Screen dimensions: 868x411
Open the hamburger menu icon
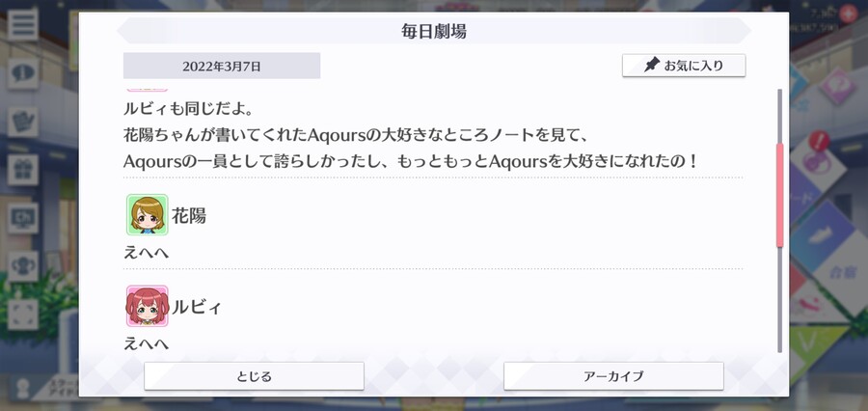(23, 25)
